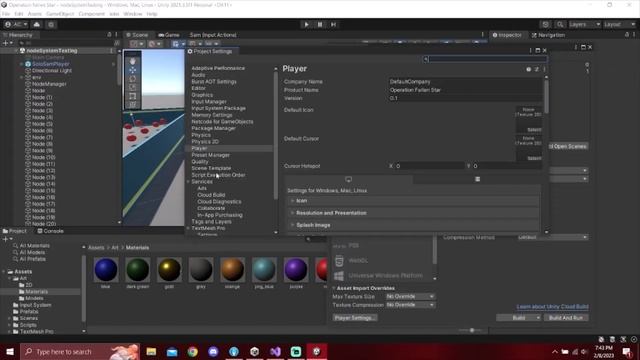The image size is (640, 360).
Task: Click the Project Settings search field
Action: pyautogui.click(x=484, y=59)
